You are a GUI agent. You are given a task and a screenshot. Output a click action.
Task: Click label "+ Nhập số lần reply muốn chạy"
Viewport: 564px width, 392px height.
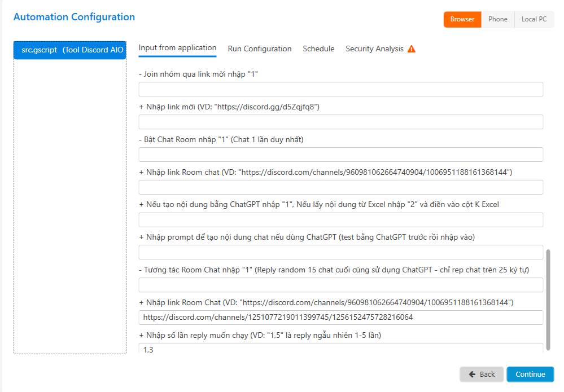pyautogui.click(x=260, y=335)
